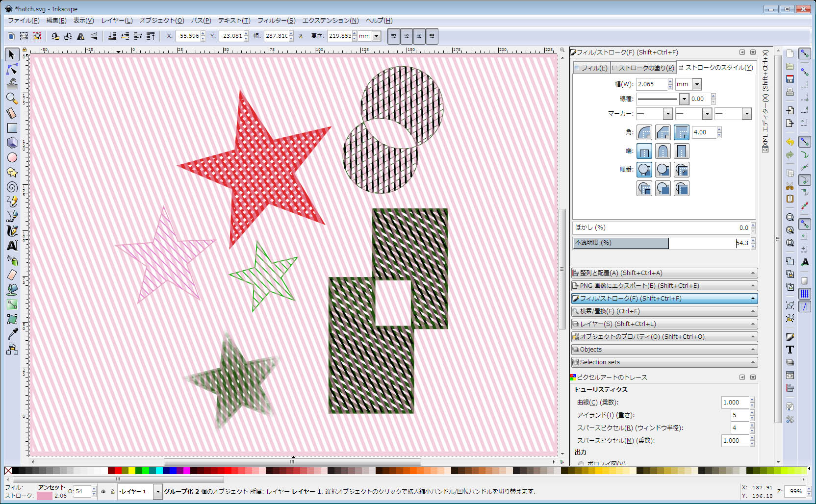The image size is (816, 504).
Task: Toggle layer visibility eye in status bar
Action: [x=103, y=491]
